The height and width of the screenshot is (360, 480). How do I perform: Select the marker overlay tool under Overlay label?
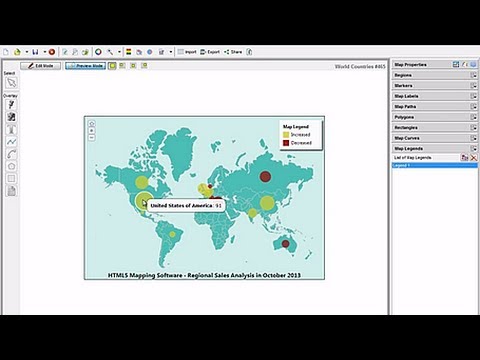click(12, 105)
